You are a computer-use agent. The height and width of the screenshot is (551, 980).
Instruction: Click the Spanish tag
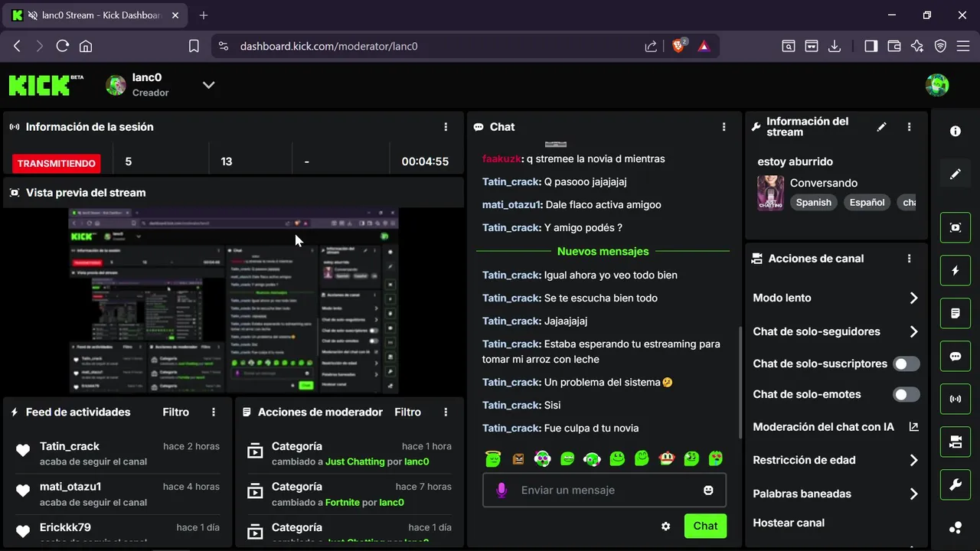pyautogui.click(x=813, y=203)
